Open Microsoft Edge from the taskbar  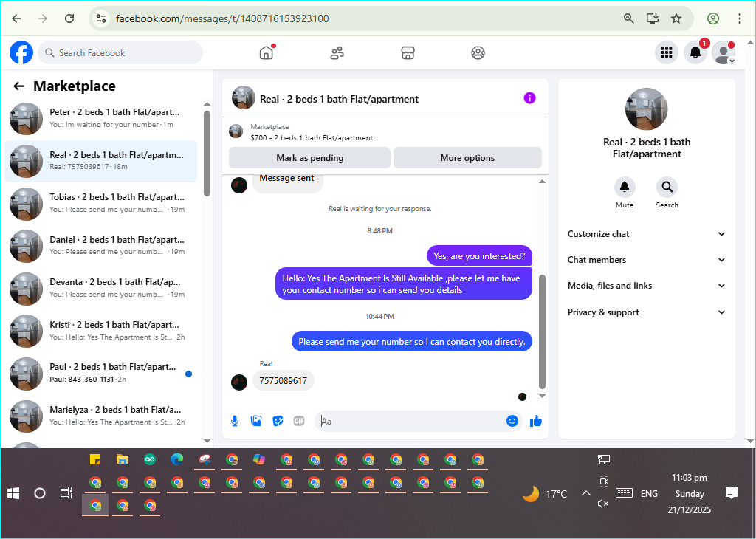pos(177,459)
